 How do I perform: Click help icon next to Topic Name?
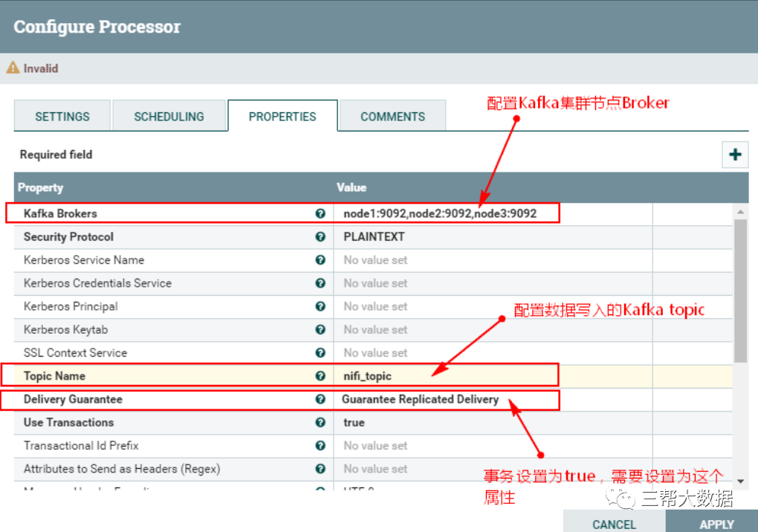pos(320,376)
